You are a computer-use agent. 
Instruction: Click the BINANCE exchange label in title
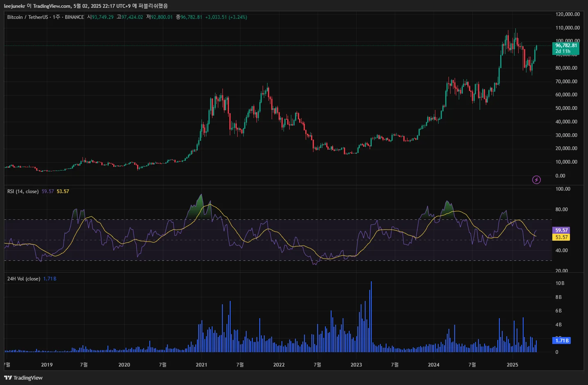pos(74,17)
